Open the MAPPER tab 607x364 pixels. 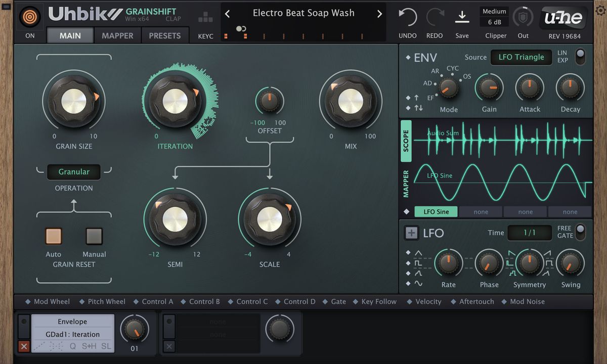(117, 36)
